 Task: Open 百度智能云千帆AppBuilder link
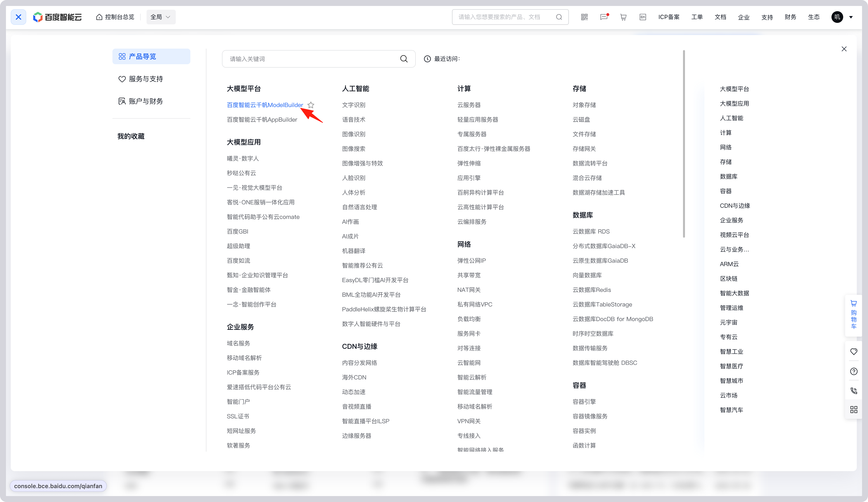click(x=262, y=120)
